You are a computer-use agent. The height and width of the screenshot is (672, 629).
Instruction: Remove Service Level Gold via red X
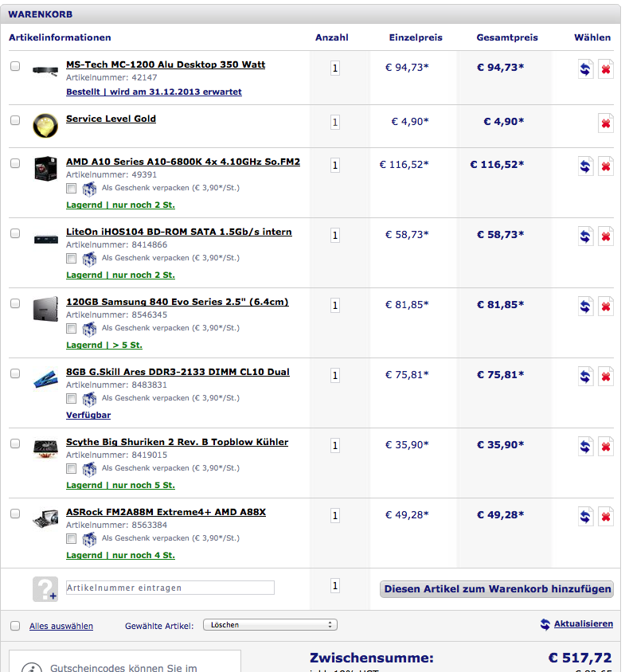click(606, 123)
